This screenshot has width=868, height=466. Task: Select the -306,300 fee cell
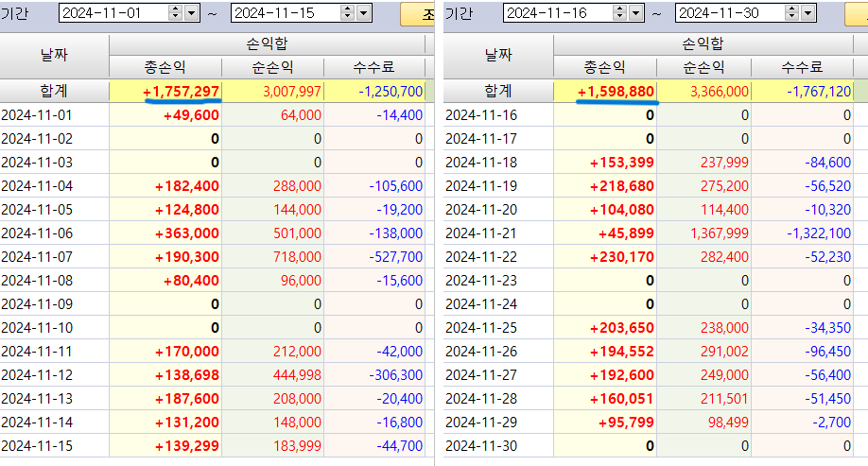pos(374,374)
